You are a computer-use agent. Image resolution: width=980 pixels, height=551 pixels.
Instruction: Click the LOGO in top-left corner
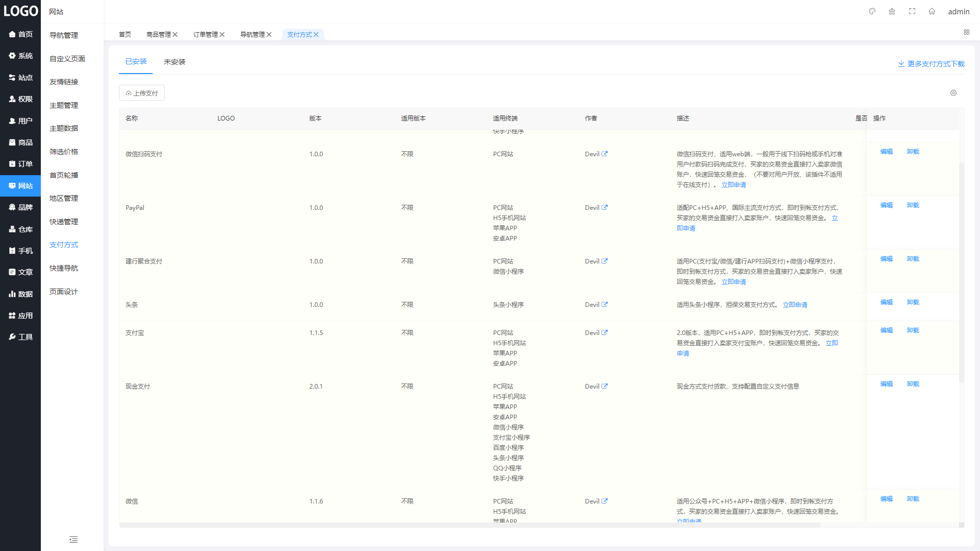coord(20,11)
